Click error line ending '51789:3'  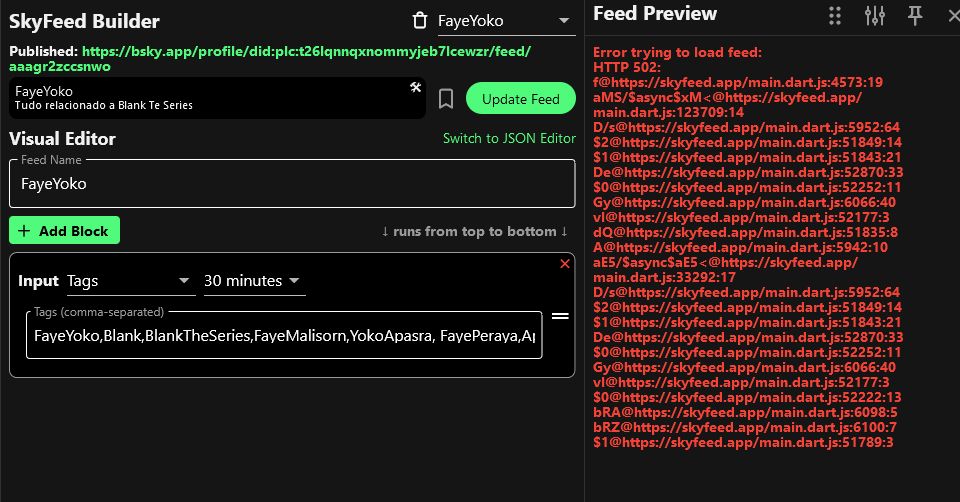[743, 443]
